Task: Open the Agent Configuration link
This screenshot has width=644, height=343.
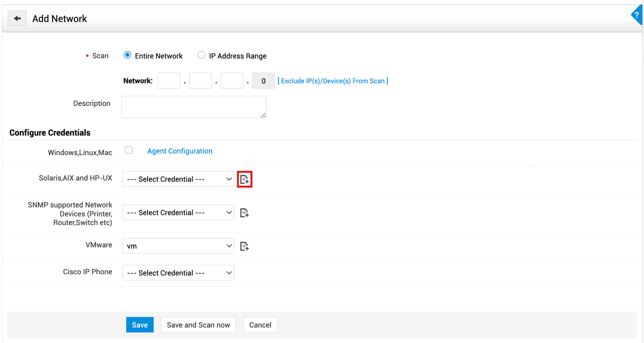Action: (180, 151)
